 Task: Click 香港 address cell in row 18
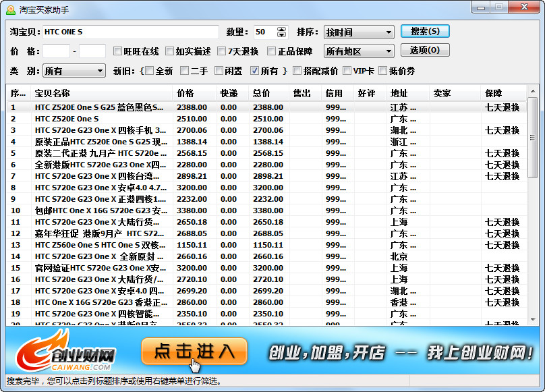(x=403, y=302)
